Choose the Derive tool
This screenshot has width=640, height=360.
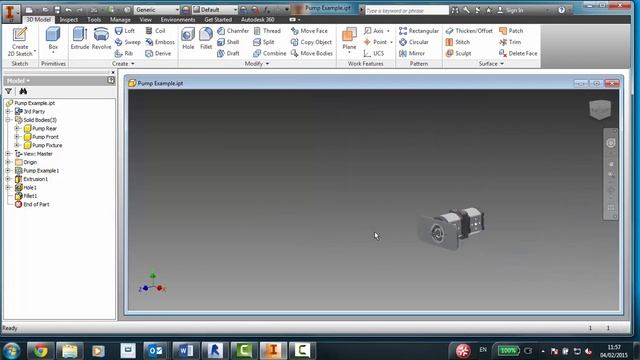pyautogui.click(x=158, y=53)
